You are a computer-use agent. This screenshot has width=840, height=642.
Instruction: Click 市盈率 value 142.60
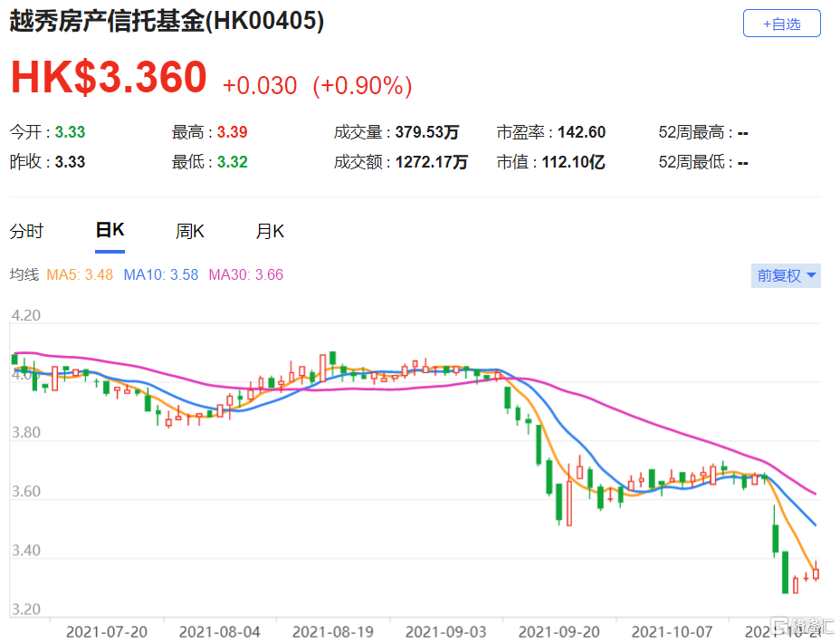(x=582, y=132)
